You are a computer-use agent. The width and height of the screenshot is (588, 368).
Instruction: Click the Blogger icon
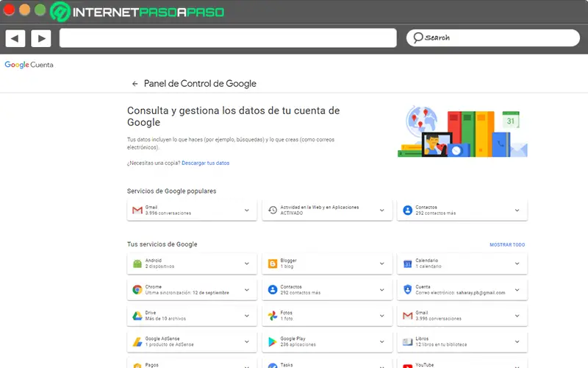[x=272, y=263]
